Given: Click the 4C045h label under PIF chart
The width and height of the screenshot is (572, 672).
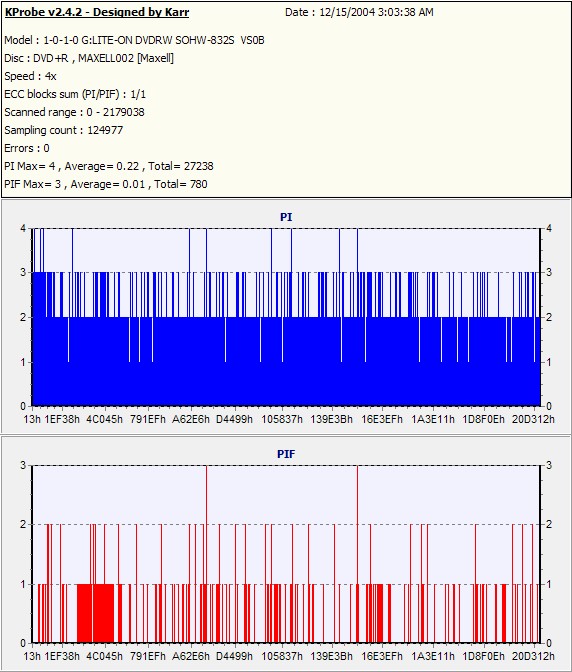Looking at the screenshot, I should click(x=105, y=656).
